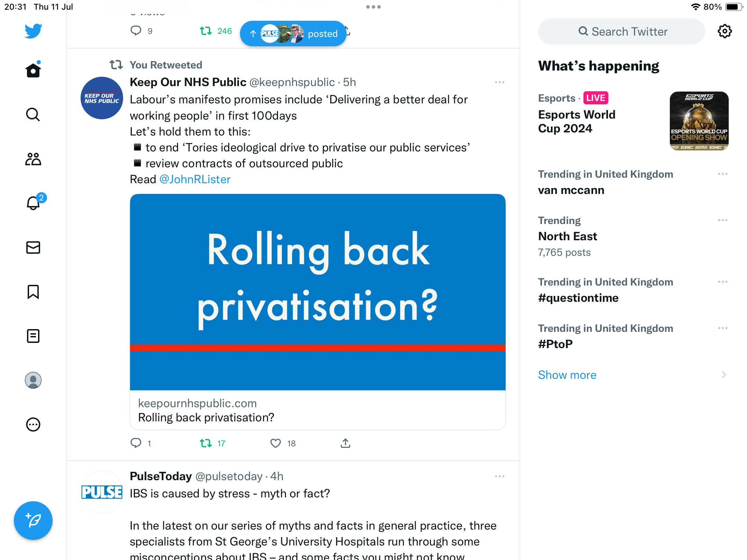747x560 pixels.
Task: Open the Lists icon in sidebar
Action: click(33, 336)
